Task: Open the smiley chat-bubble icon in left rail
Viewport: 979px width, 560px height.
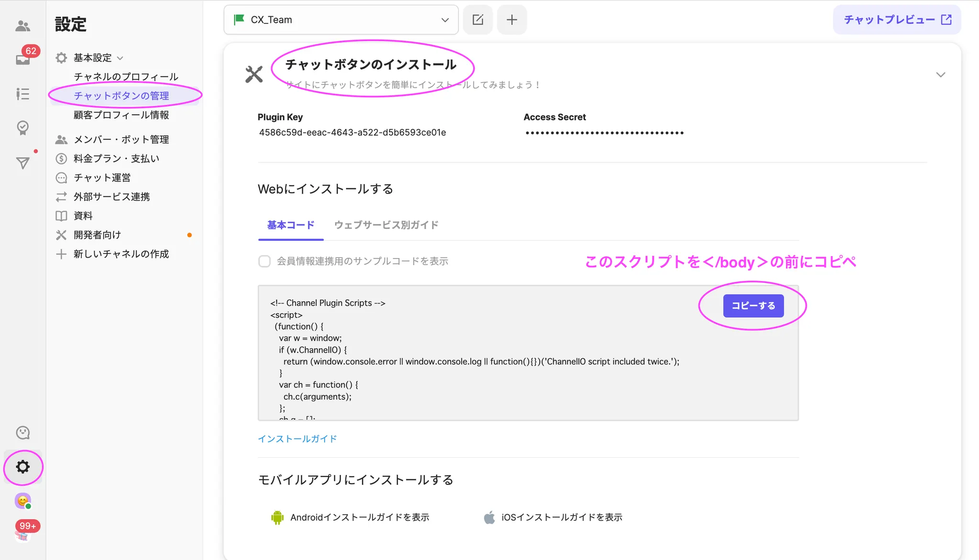Action: coord(22,432)
